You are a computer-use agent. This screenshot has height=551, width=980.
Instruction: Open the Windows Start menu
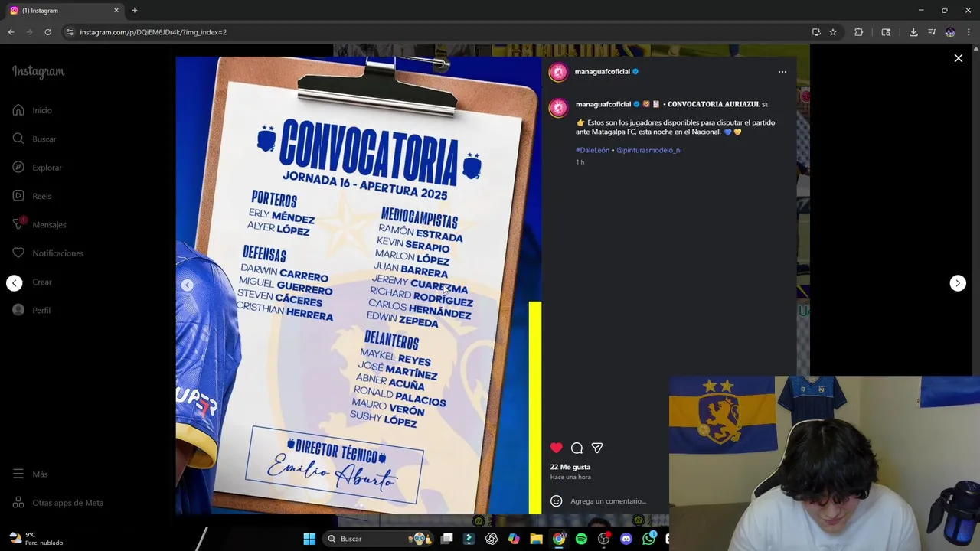[309, 539]
